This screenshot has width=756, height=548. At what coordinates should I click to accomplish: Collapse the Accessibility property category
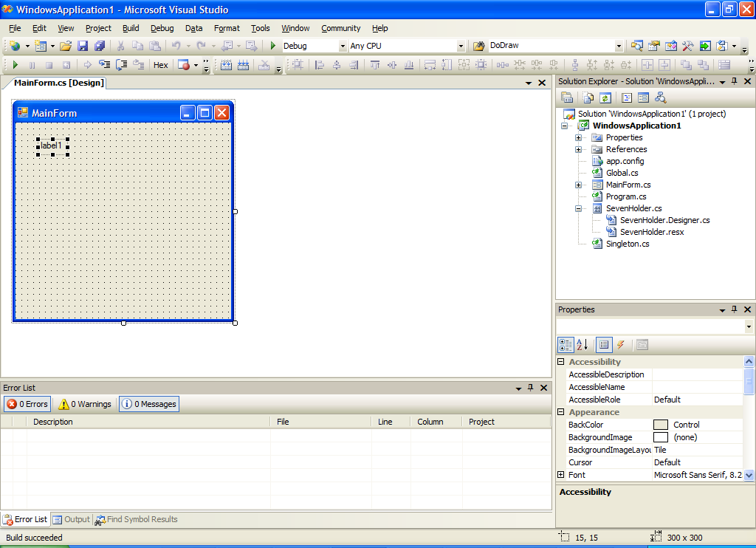click(x=561, y=361)
